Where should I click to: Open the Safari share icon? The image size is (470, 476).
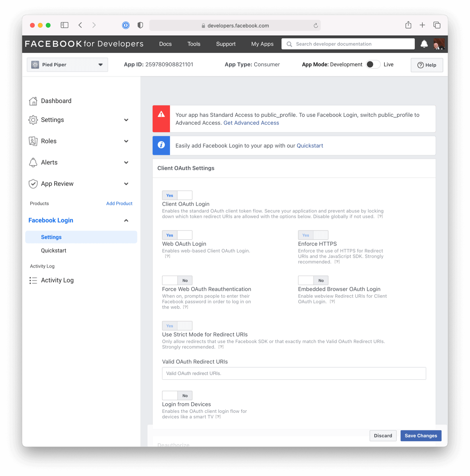[x=408, y=25]
